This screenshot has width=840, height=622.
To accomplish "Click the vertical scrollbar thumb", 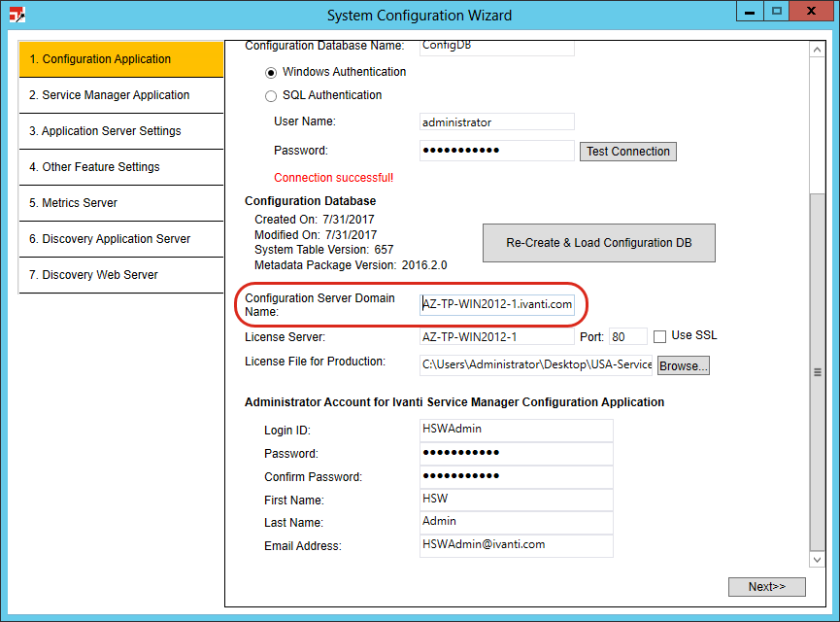I will coord(817,371).
